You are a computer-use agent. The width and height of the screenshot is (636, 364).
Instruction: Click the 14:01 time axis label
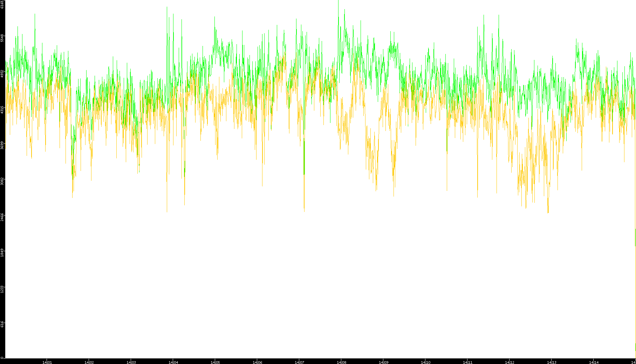click(47, 362)
